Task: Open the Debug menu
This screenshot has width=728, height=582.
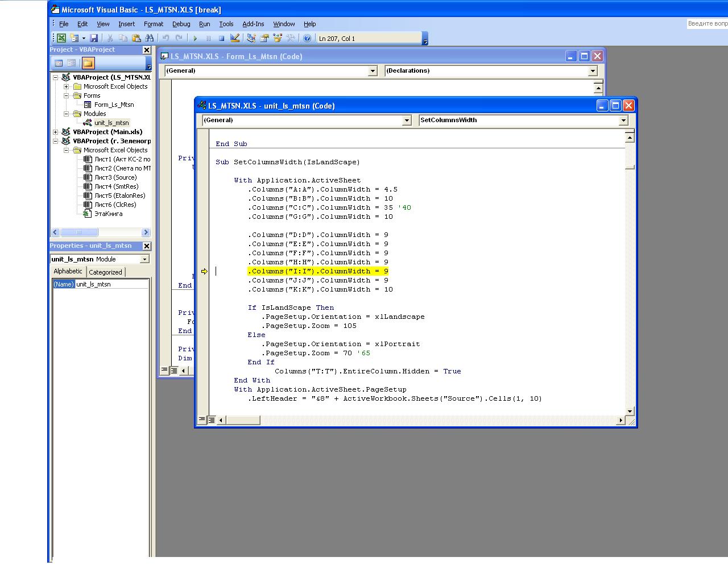Action: point(181,24)
